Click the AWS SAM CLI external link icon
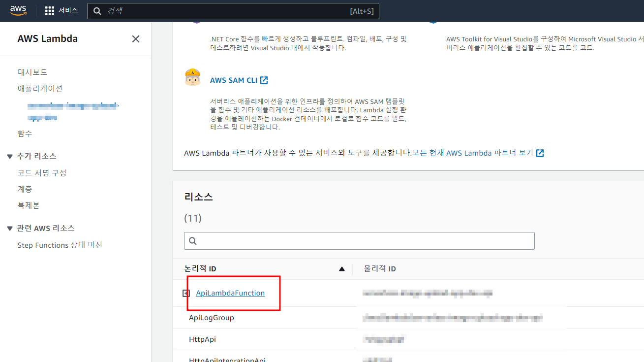Viewport: 644px width, 362px height. (264, 80)
